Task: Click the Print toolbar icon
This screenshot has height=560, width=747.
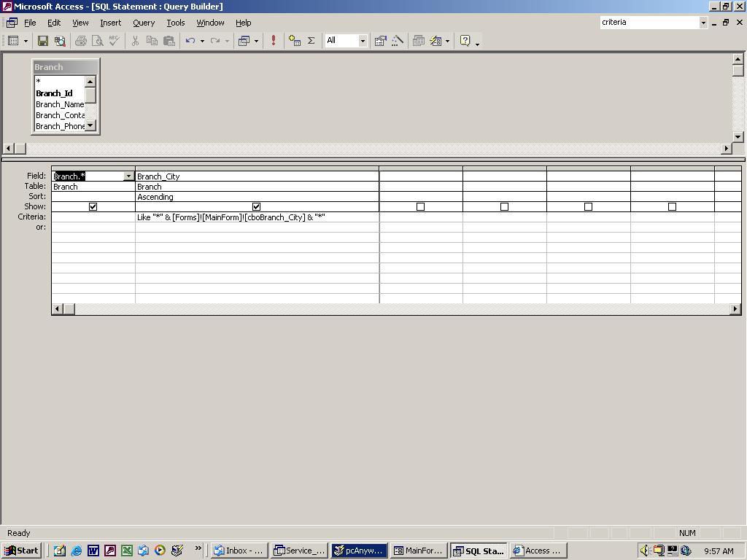Action: (x=81, y=41)
